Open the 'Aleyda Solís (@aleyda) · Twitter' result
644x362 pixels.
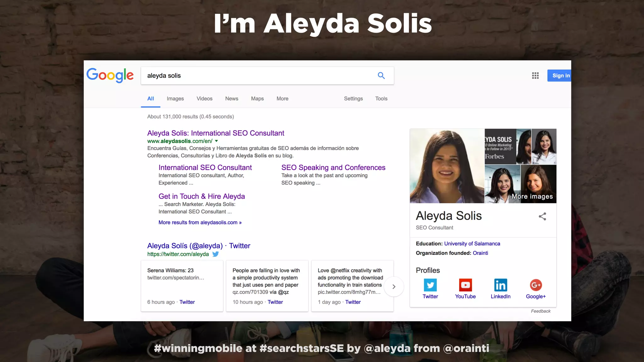tap(199, 246)
